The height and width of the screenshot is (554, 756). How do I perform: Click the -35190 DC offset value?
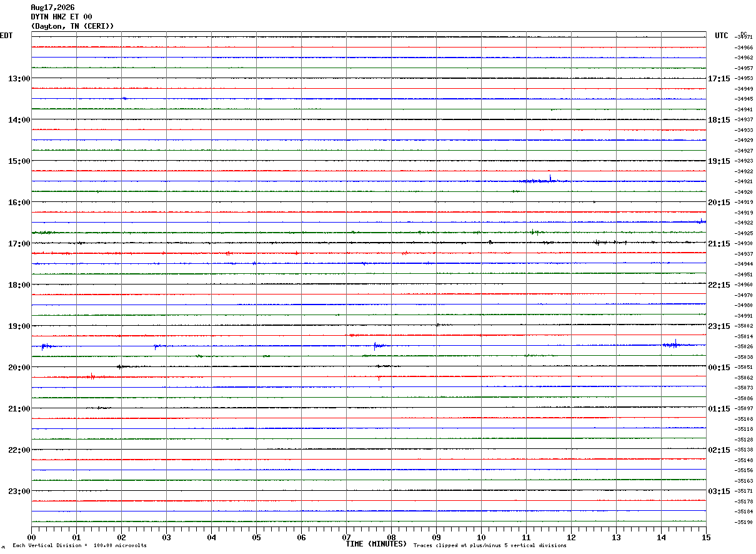tap(744, 522)
